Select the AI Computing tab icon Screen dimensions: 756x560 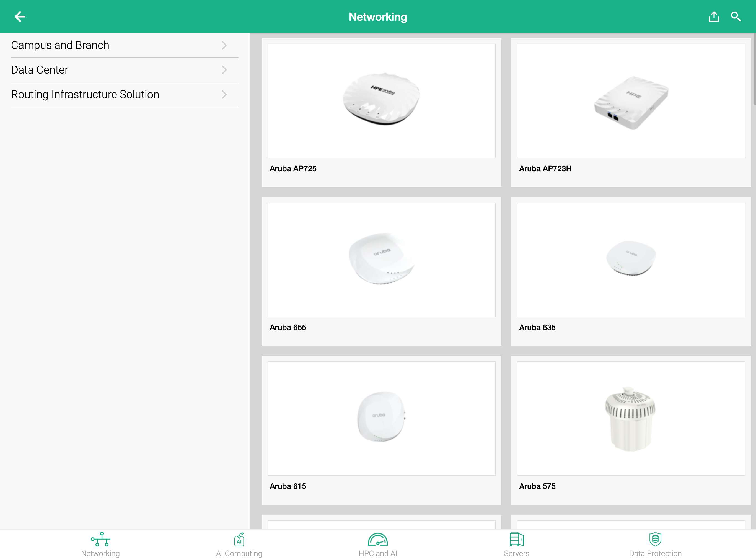(x=239, y=539)
